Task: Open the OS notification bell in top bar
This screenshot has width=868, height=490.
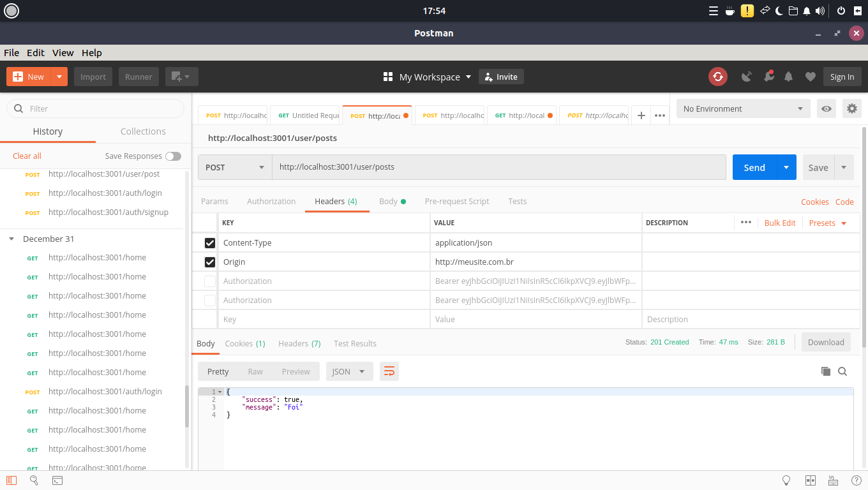Action: point(807,11)
